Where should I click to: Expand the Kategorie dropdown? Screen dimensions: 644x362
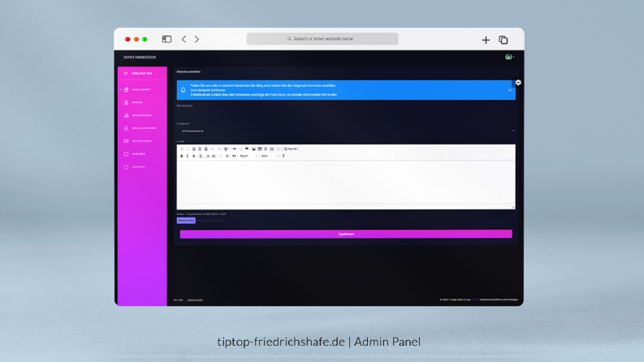tap(346, 131)
